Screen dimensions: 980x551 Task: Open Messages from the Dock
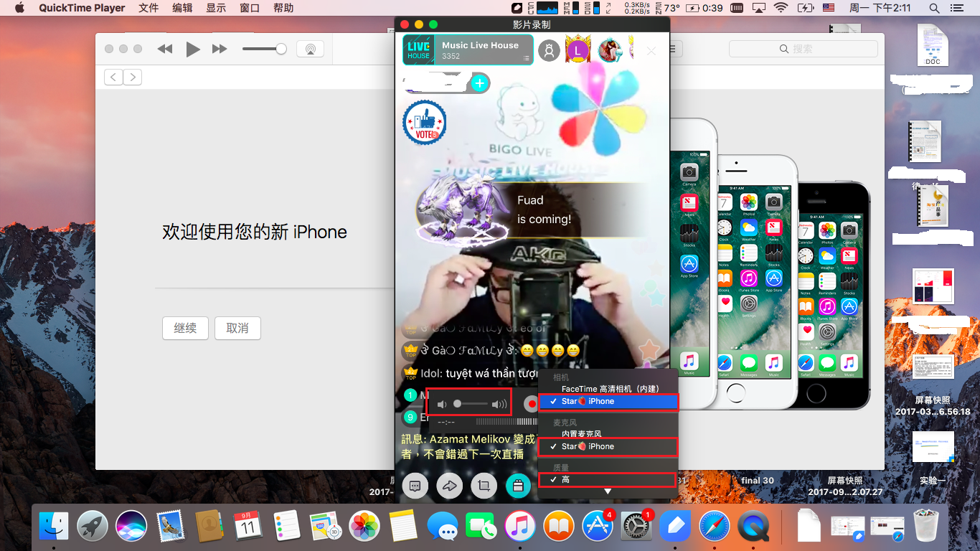tap(442, 527)
